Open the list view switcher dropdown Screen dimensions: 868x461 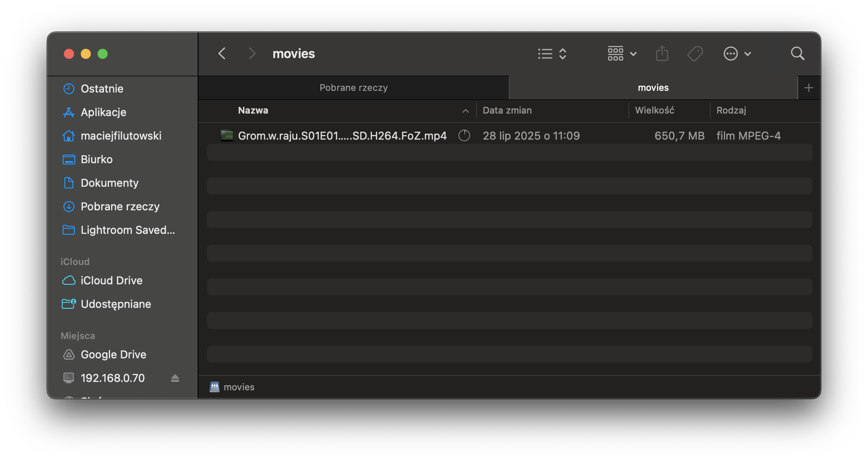[x=552, y=54]
